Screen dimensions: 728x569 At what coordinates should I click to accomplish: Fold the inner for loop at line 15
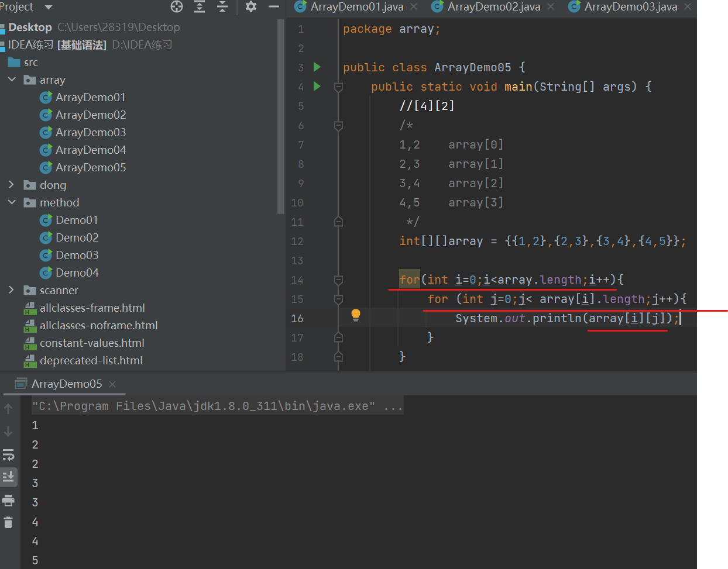click(338, 299)
